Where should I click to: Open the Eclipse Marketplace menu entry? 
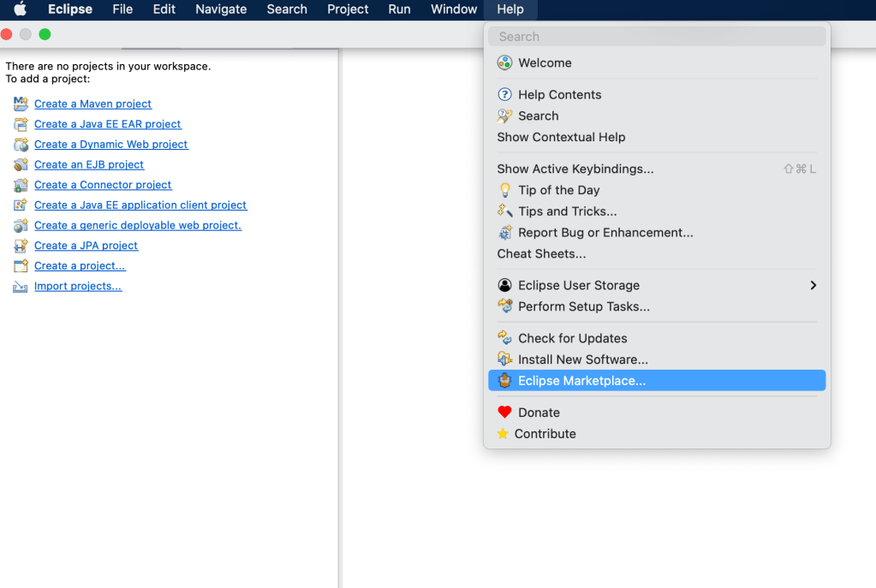(581, 381)
